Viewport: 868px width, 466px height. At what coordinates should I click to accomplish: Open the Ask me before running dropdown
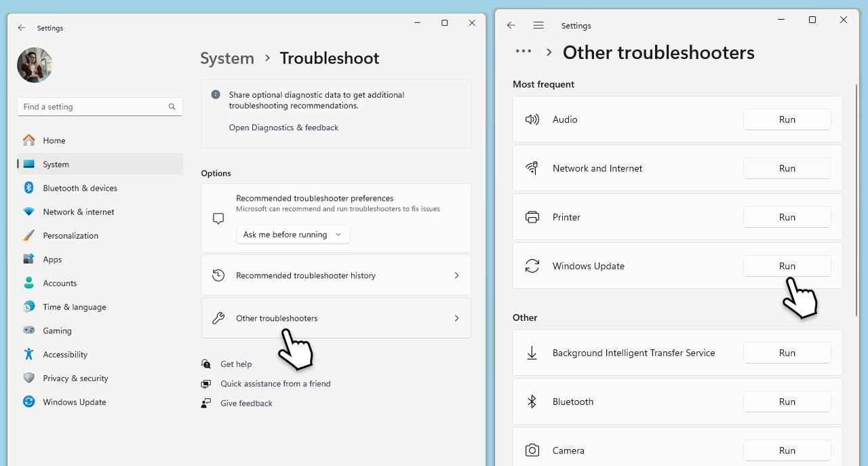[x=293, y=235]
